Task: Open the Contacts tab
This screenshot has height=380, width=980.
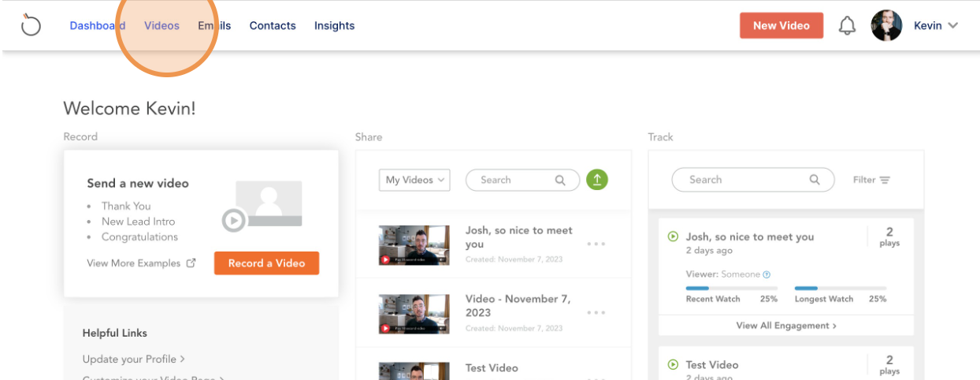Action: click(273, 25)
